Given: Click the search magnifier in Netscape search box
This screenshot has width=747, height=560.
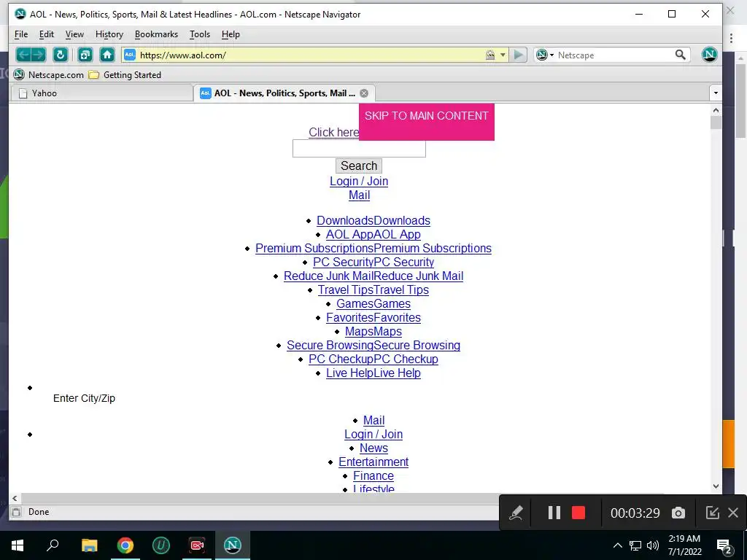Looking at the screenshot, I should pos(681,55).
